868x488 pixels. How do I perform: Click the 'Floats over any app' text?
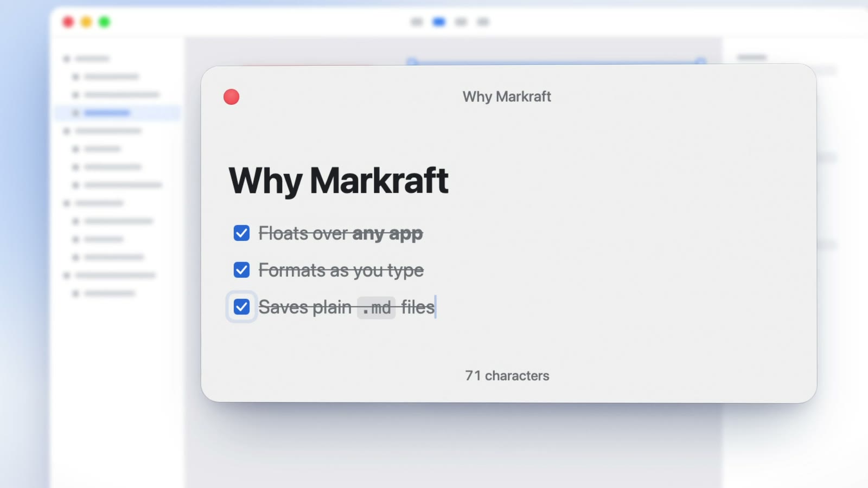pyautogui.click(x=341, y=234)
